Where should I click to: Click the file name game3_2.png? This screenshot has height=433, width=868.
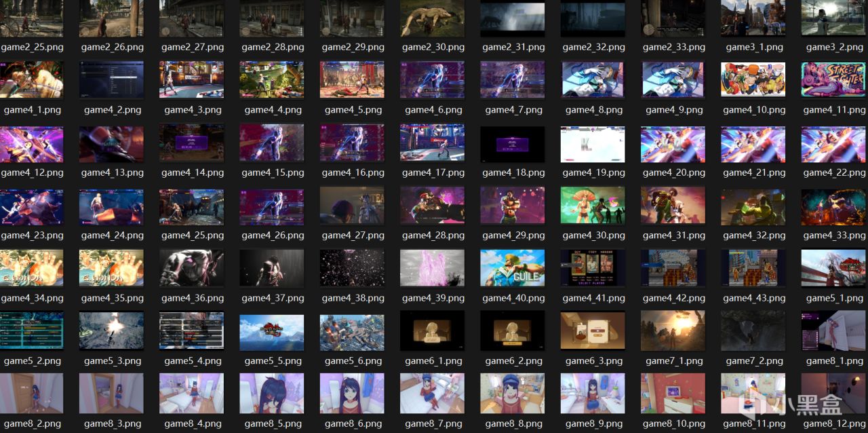(x=835, y=48)
